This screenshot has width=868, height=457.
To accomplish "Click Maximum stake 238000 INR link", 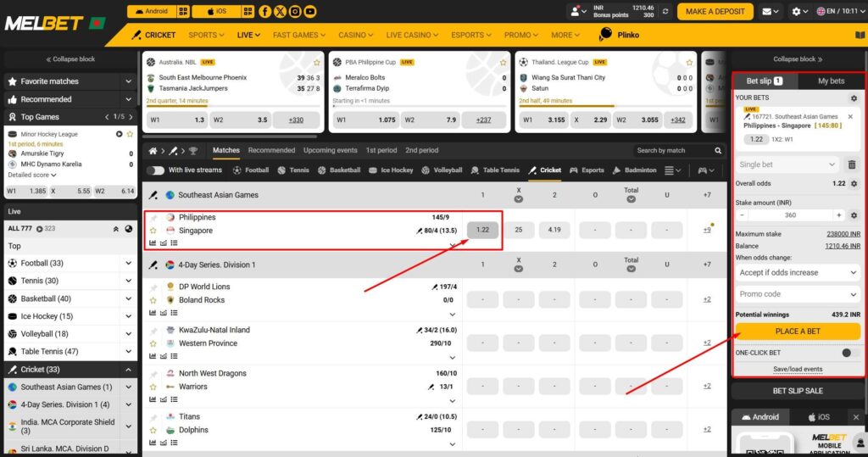I will click(x=843, y=234).
